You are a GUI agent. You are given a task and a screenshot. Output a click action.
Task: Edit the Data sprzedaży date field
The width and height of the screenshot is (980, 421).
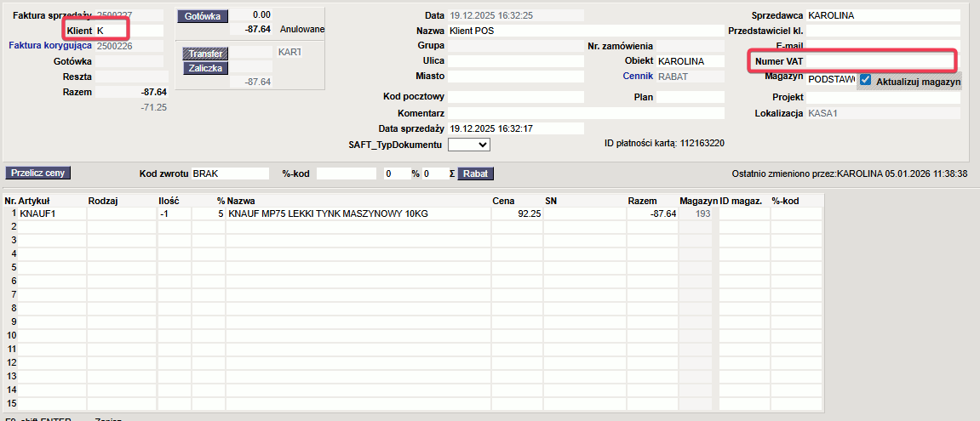[x=516, y=128]
